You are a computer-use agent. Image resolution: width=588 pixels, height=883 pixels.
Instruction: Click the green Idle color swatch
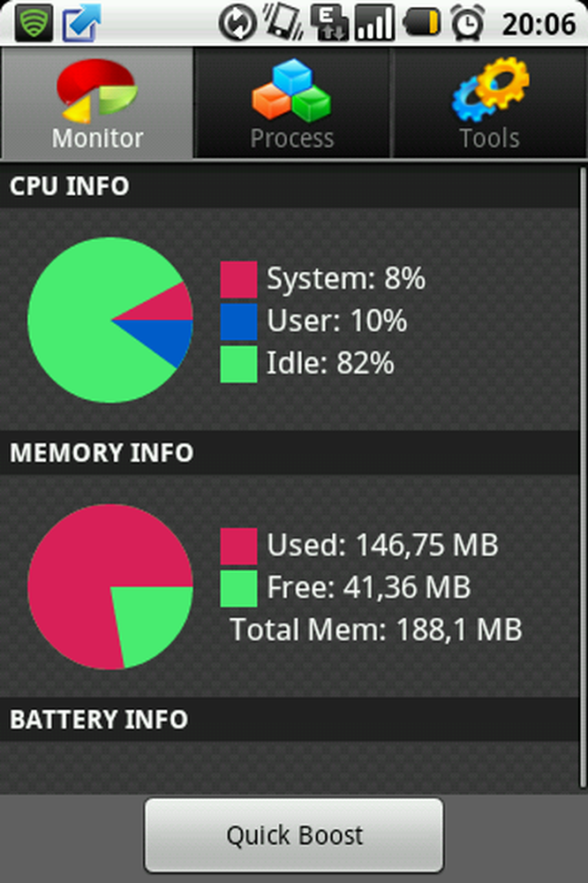click(238, 365)
